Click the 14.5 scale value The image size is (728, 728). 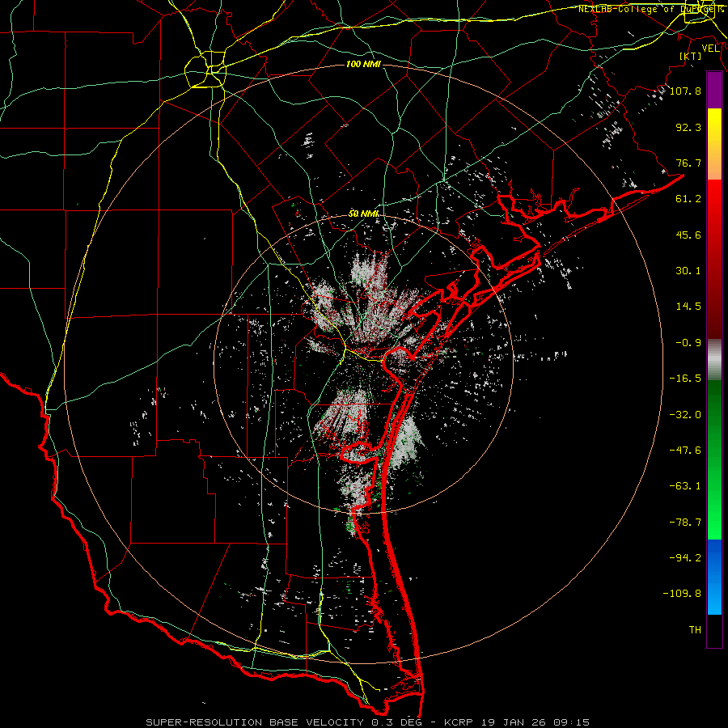[x=688, y=307]
